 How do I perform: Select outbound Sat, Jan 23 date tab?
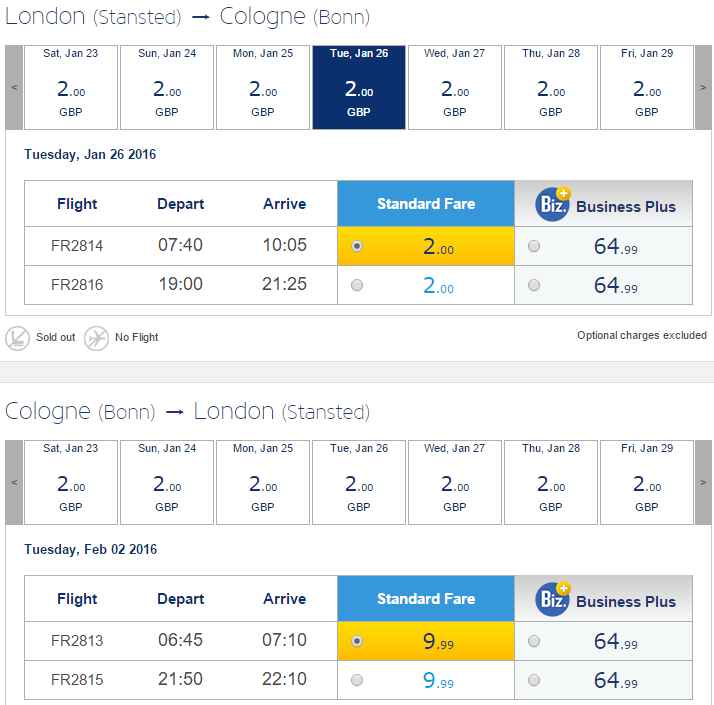tap(71, 87)
